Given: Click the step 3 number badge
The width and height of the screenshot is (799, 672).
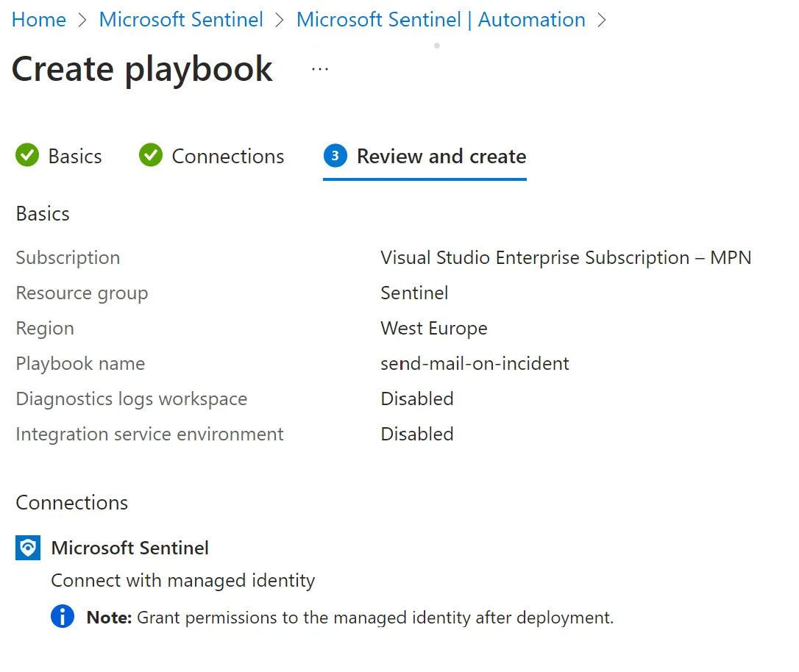Looking at the screenshot, I should (x=335, y=156).
